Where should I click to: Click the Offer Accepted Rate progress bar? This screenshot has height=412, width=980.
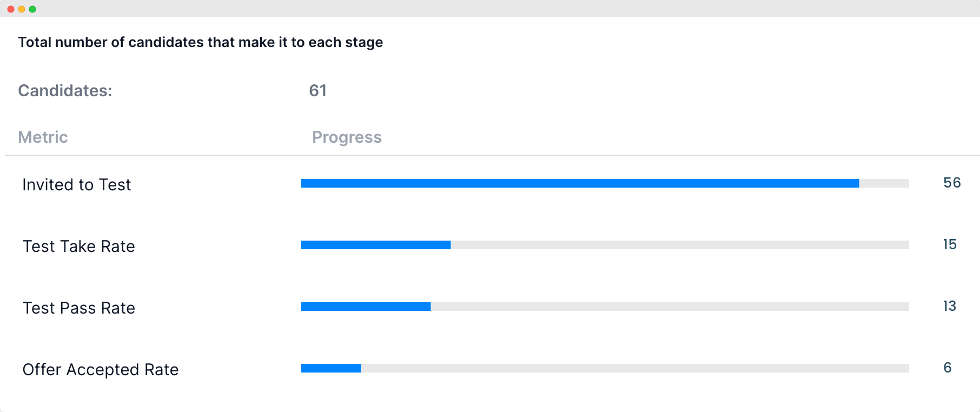[x=605, y=368]
